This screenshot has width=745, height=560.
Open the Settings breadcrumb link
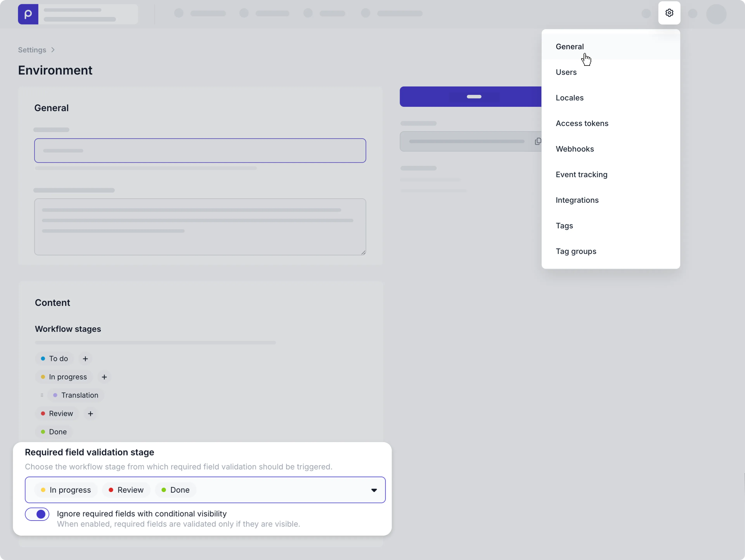[32, 50]
